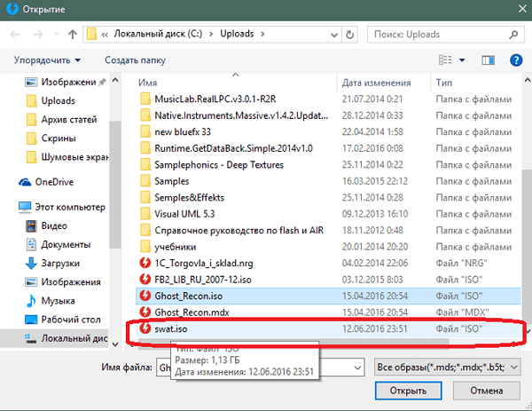
Task: Change the view layout icon
Action: pos(445,60)
